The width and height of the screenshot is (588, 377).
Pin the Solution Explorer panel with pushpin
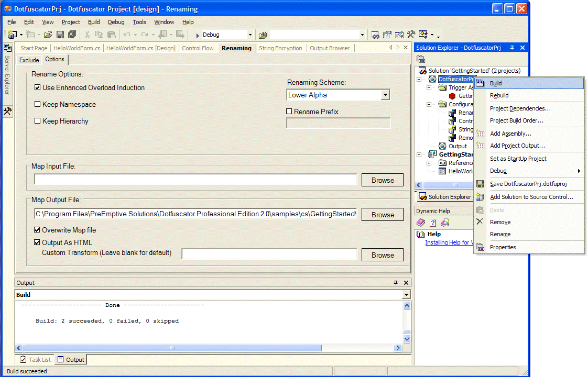[512, 48]
